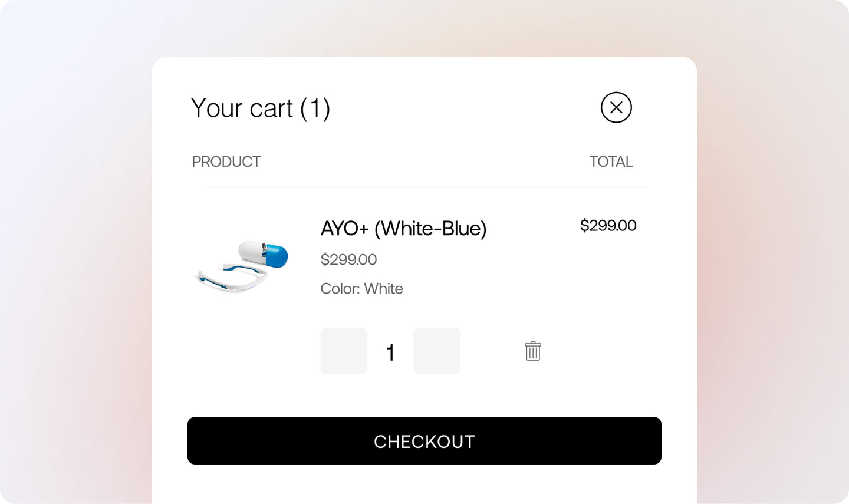Open the AYO+ (White-Blue) product page

click(x=403, y=229)
